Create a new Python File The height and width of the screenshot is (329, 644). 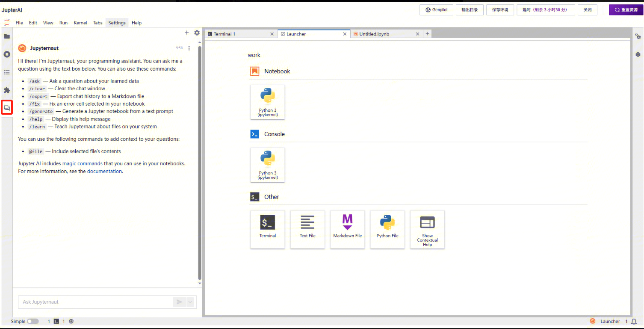coord(387,229)
